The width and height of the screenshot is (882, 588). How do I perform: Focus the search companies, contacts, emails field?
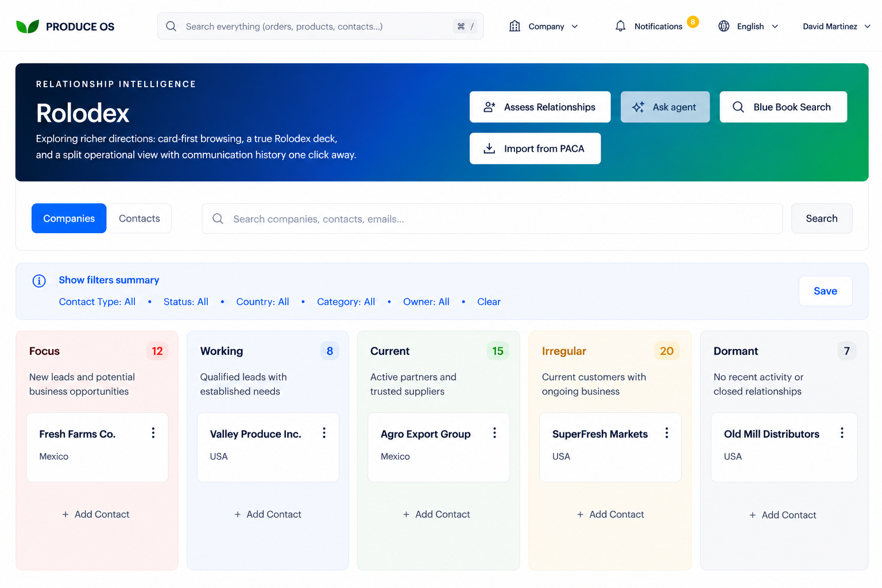pos(492,219)
